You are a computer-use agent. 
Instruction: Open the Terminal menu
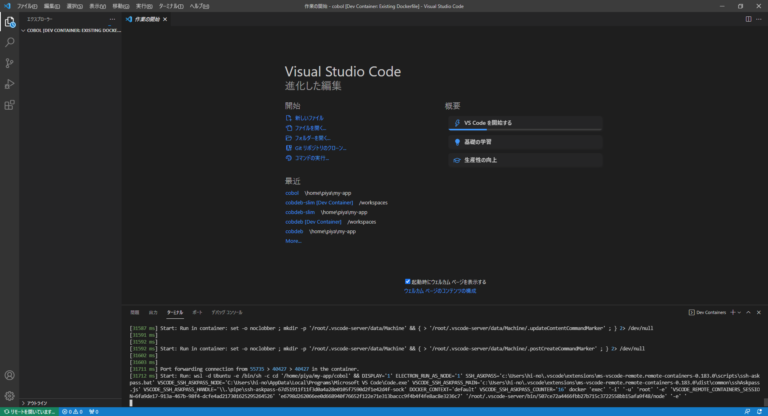tap(171, 6)
